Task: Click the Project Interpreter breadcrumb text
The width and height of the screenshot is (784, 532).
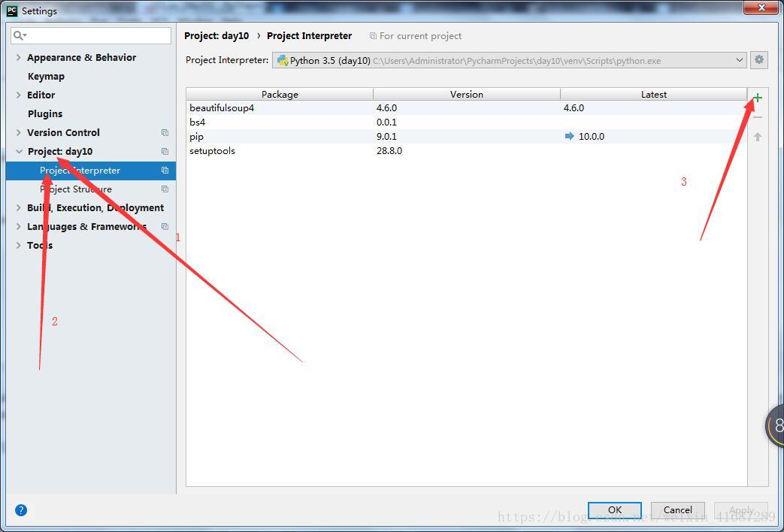Action: [x=310, y=36]
